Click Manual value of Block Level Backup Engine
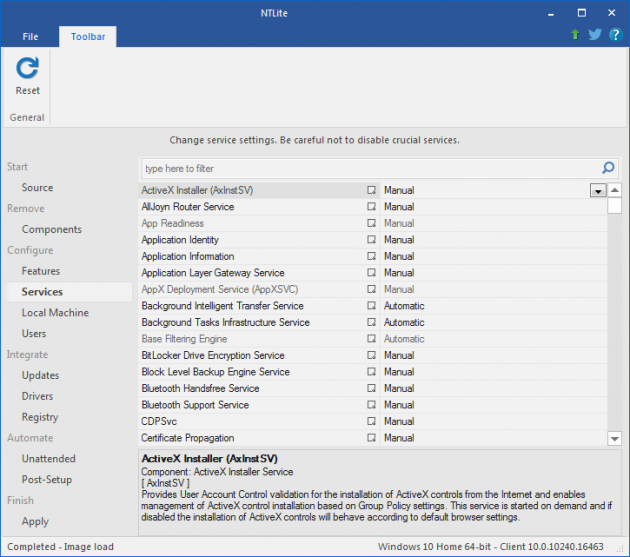Screen dimensions: 630x557 point(399,371)
